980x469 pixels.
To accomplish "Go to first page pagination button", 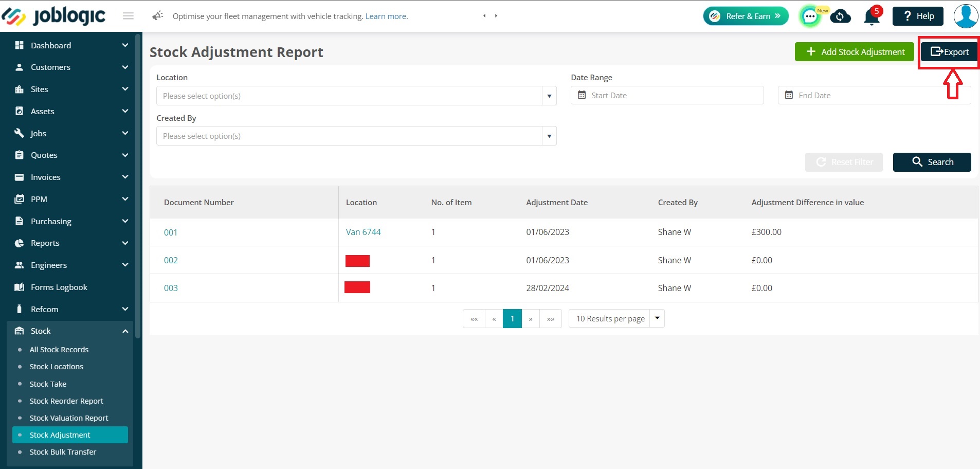I will (x=474, y=318).
